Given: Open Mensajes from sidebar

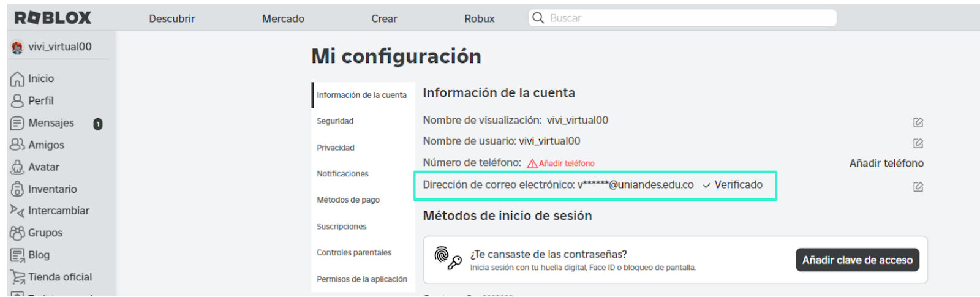Looking at the screenshot, I should (x=51, y=122).
